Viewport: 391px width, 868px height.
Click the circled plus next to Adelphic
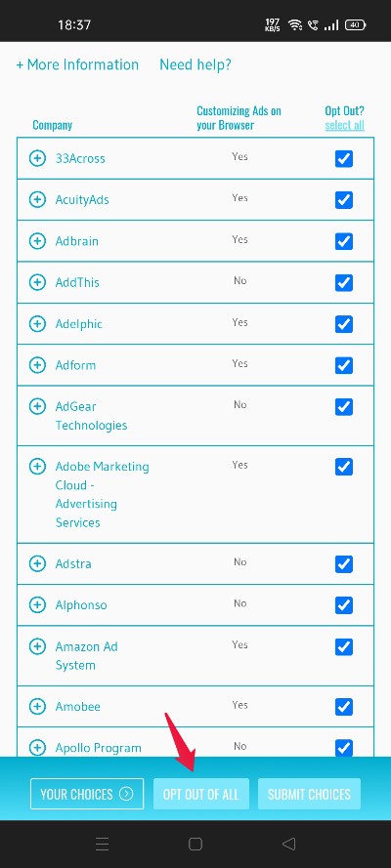pyautogui.click(x=37, y=323)
